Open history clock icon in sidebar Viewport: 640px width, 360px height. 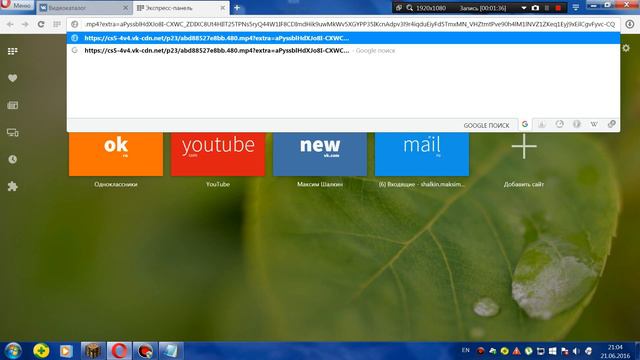pos(13,159)
